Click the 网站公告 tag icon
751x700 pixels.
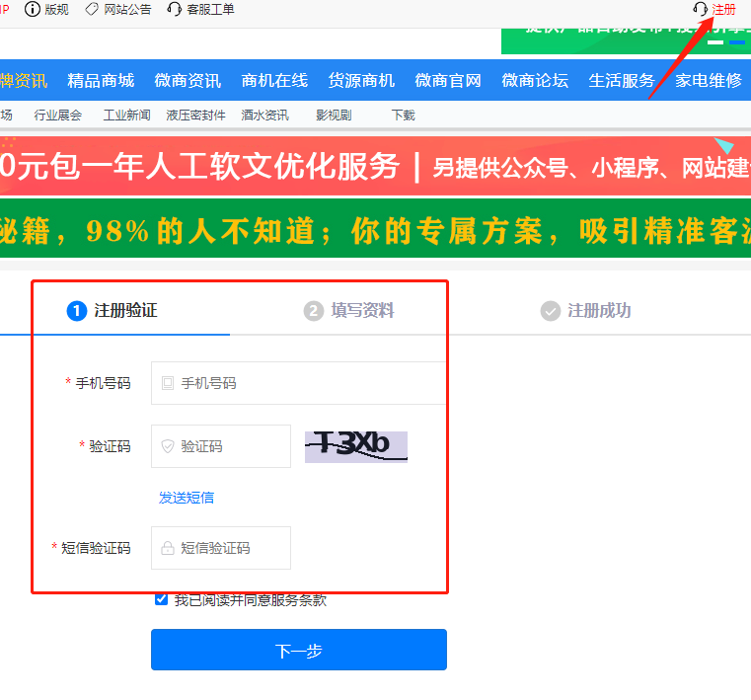point(92,9)
